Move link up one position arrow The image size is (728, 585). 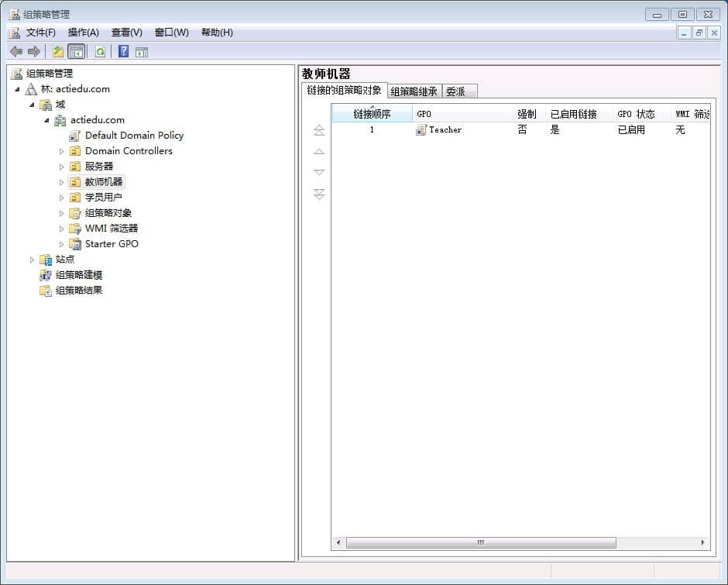pos(319,151)
